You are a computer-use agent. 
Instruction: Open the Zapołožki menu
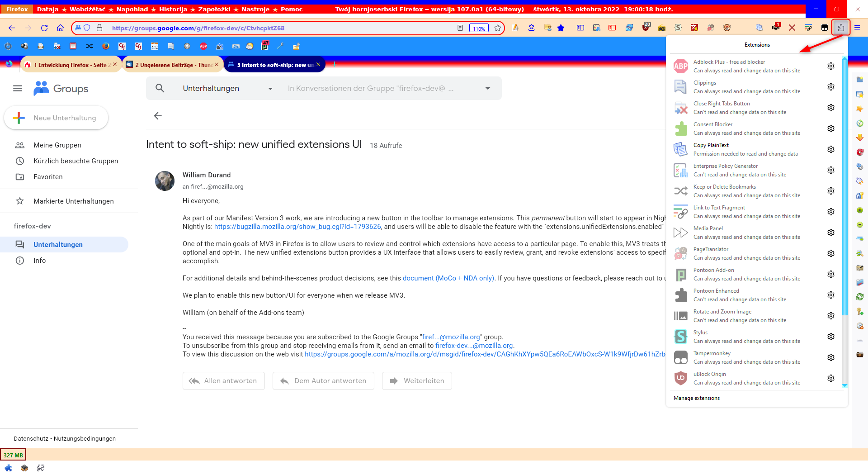(x=214, y=9)
